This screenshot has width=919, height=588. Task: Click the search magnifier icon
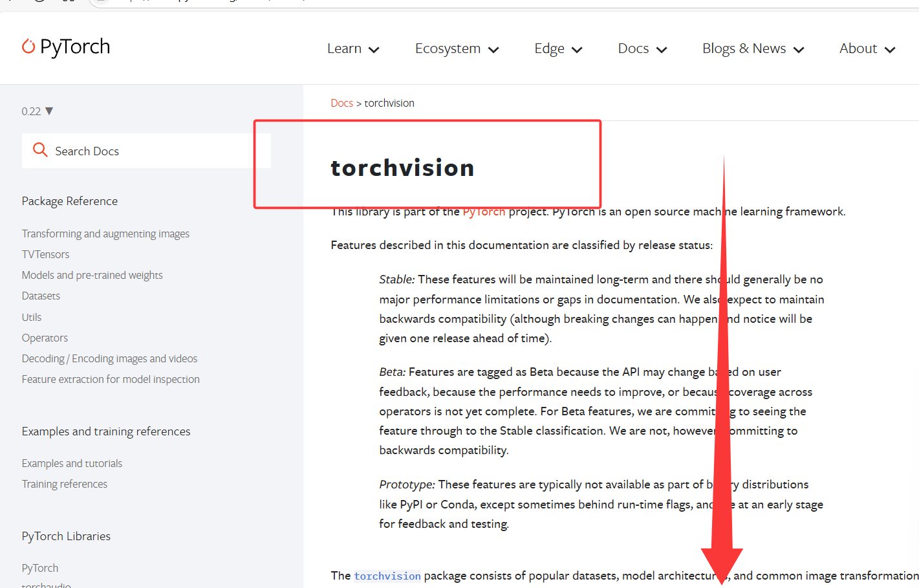[x=40, y=150]
